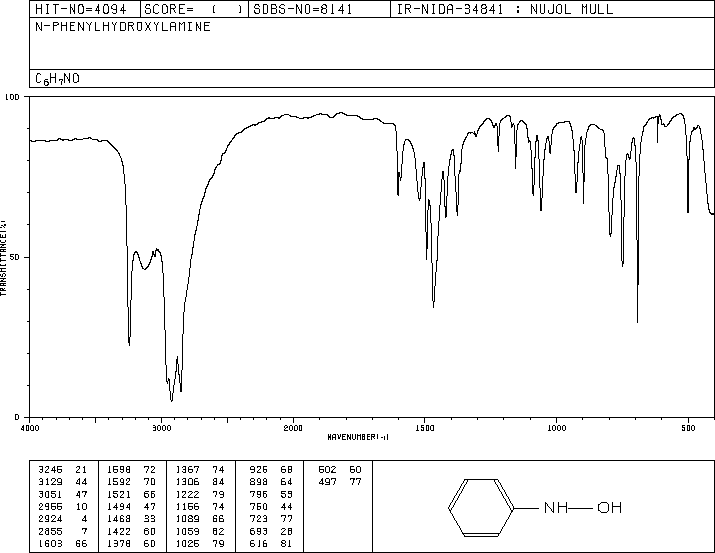Click peak table value 1422
The width and height of the screenshot is (715, 553).
(119, 531)
